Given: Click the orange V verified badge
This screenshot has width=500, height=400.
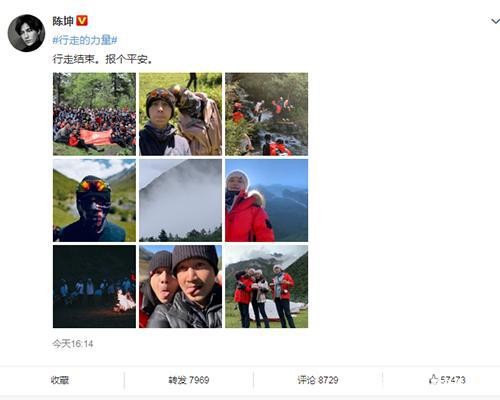Looking at the screenshot, I should click(x=82, y=21).
